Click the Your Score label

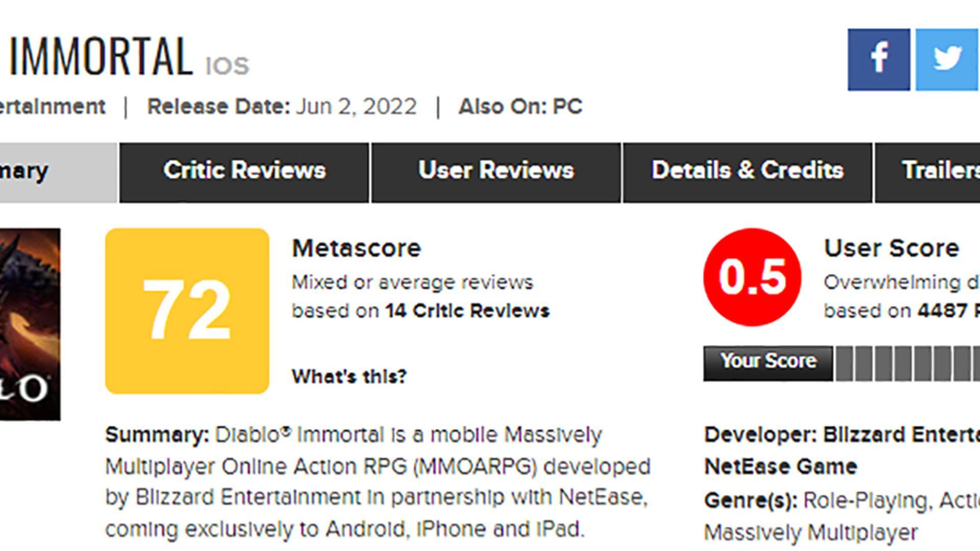[x=768, y=361]
